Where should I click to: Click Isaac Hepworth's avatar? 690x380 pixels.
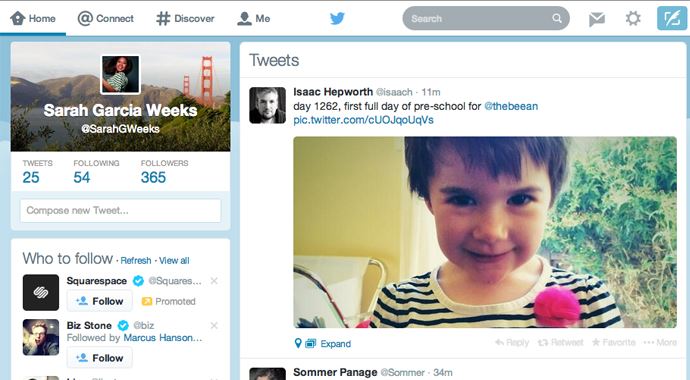click(x=268, y=105)
